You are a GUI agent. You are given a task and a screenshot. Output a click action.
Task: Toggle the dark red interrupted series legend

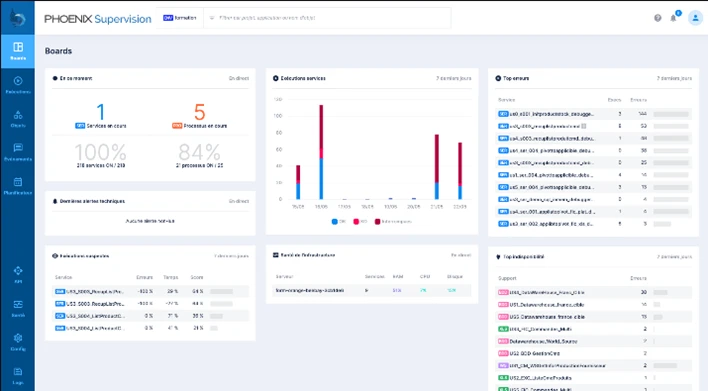[393, 222]
